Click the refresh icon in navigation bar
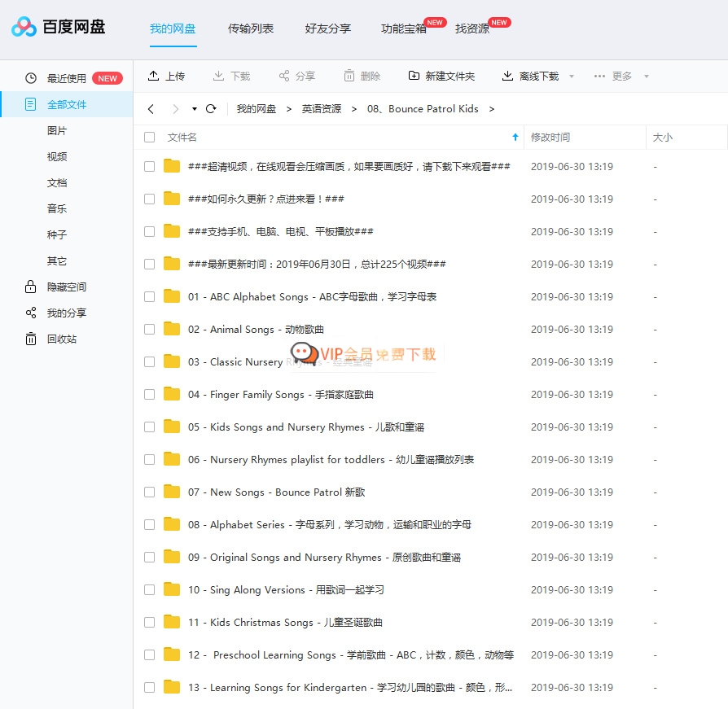Image resolution: width=728 pixels, height=709 pixels. pos(211,108)
